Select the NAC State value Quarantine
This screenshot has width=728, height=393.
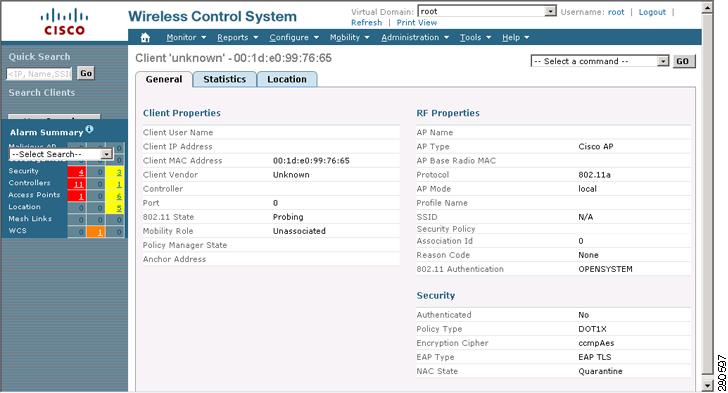pos(600,371)
